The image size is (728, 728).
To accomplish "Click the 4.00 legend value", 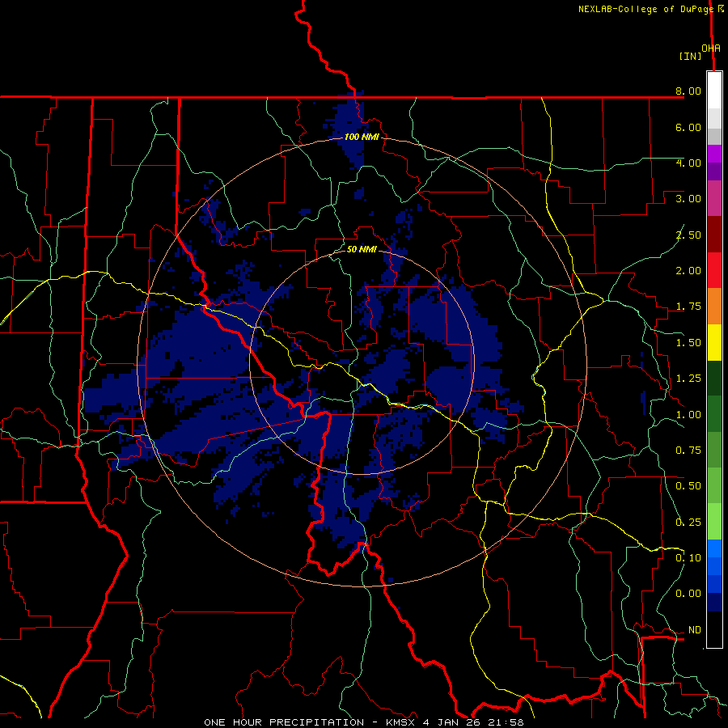I will click(x=688, y=163).
